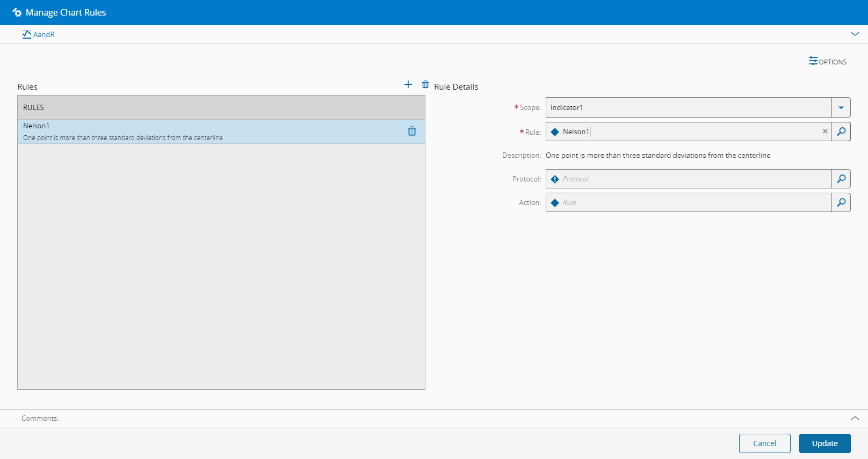
Task: Click into the Protocol input field
Action: [693, 179]
